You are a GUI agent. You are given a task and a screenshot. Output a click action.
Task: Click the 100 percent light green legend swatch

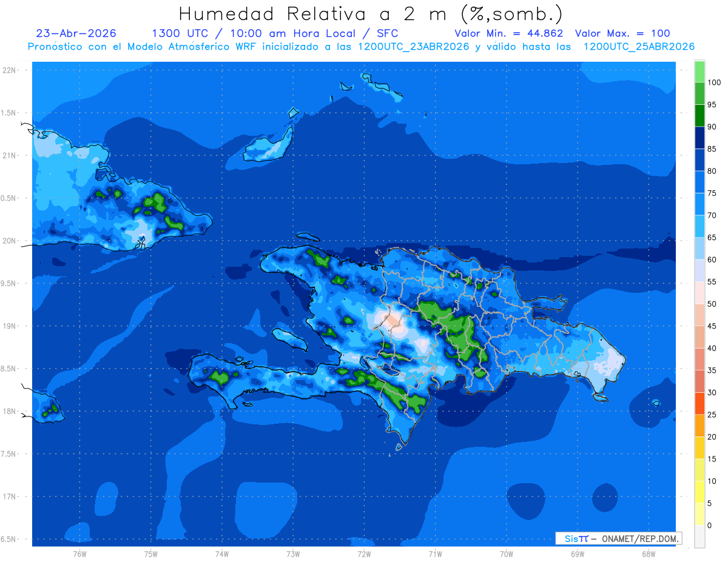point(699,72)
